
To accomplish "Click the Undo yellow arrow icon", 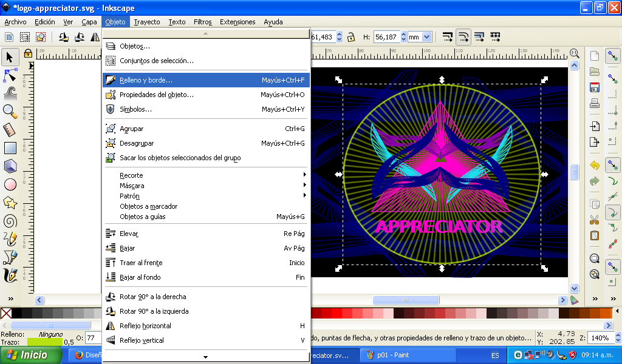I will (x=594, y=165).
